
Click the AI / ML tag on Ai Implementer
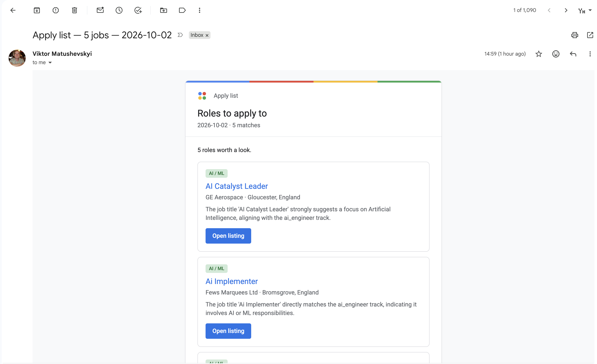coord(216,268)
